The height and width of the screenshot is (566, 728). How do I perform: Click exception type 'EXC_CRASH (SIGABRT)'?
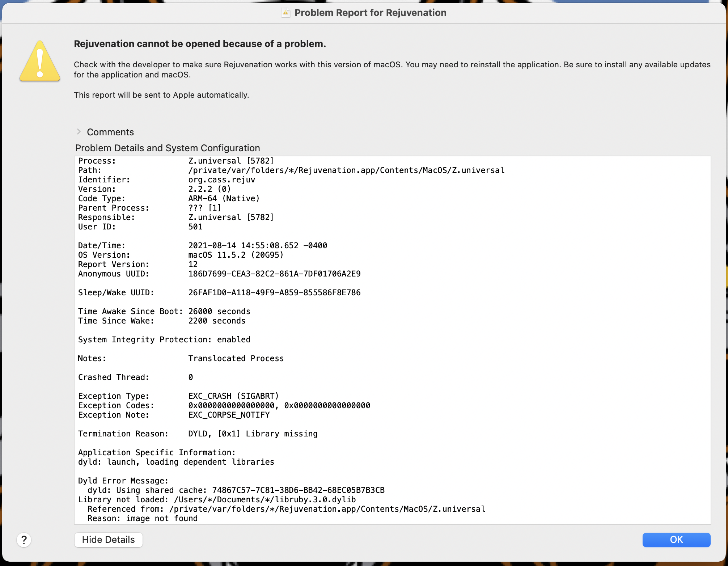tap(233, 396)
